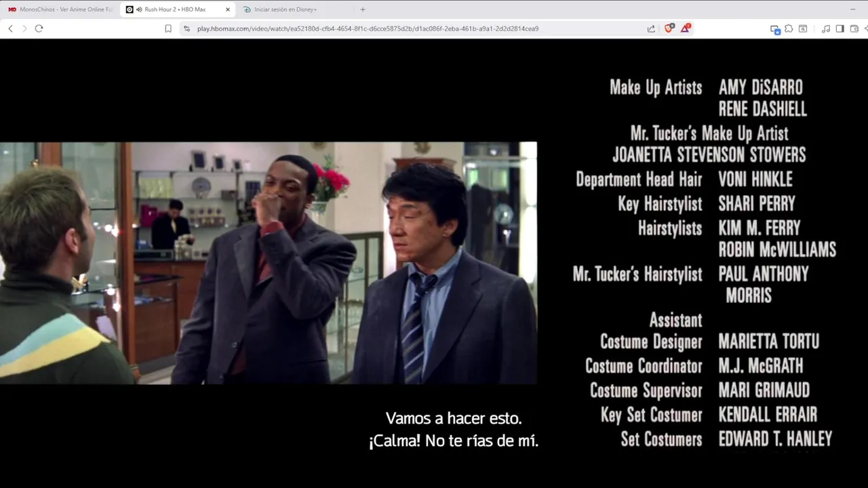The width and height of the screenshot is (868, 488).
Task: Click the forward navigation arrow
Action: 24,28
